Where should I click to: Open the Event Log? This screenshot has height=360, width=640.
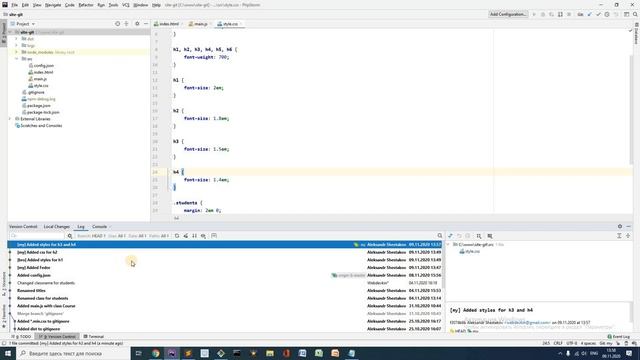click(x=618, y=337)
